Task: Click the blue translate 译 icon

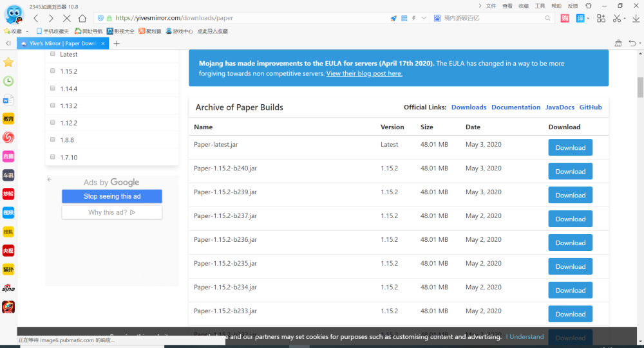Action: 580,18
